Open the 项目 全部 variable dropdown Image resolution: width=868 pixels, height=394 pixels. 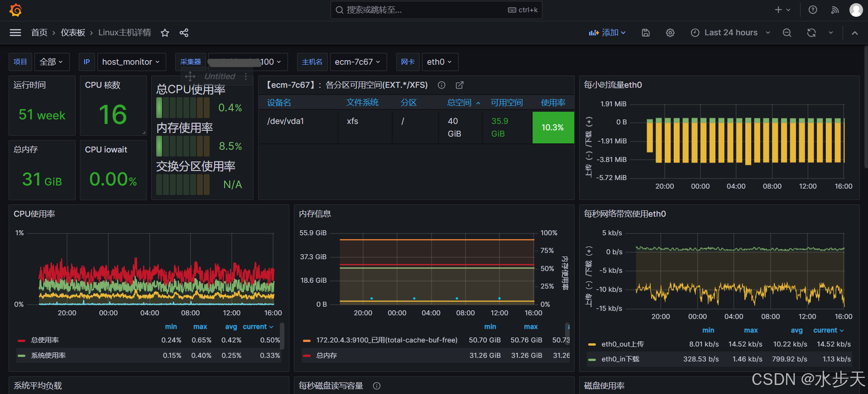point(52,62)
